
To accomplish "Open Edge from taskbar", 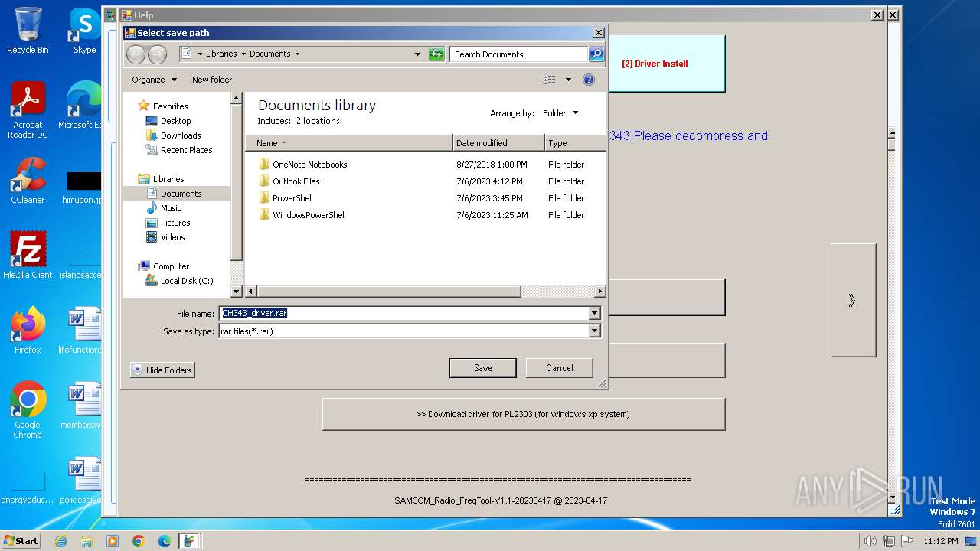I will [x=165, y=541].
